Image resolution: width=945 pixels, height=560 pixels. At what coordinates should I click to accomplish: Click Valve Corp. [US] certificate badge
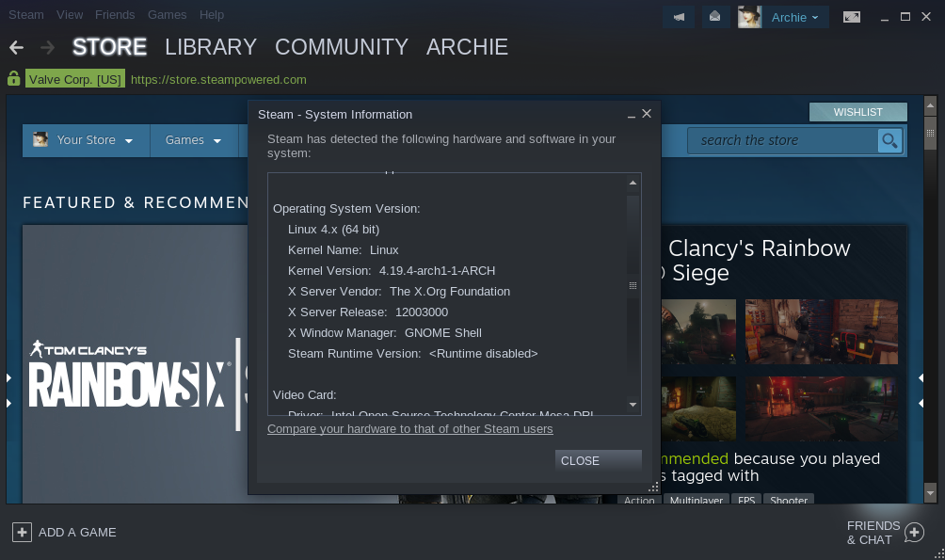point(75,79)
